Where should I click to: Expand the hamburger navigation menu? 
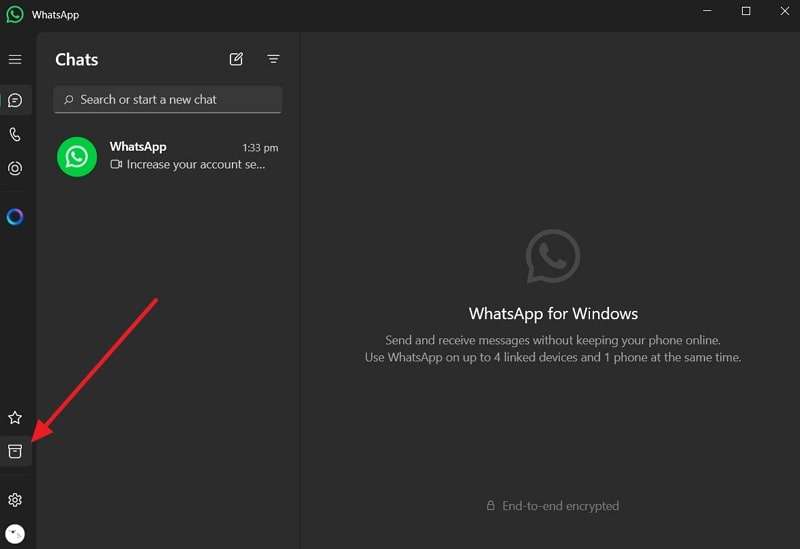15,60
